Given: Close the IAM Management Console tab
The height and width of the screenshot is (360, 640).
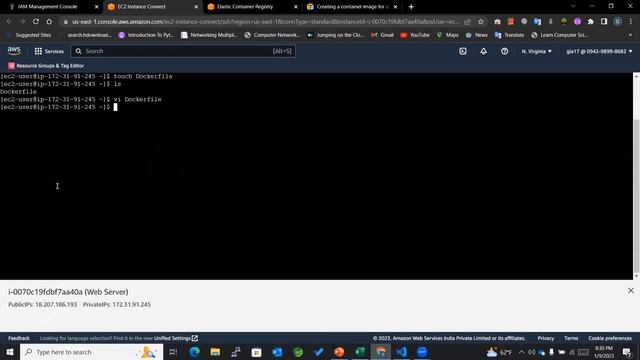Looking at the screenshot, I should click(x=96, y=7).
